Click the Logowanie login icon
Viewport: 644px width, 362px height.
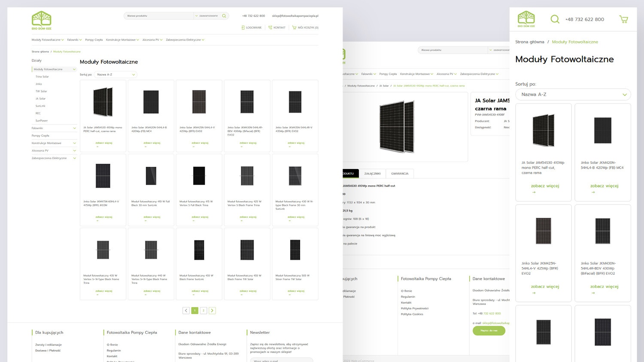click(243, 27)
